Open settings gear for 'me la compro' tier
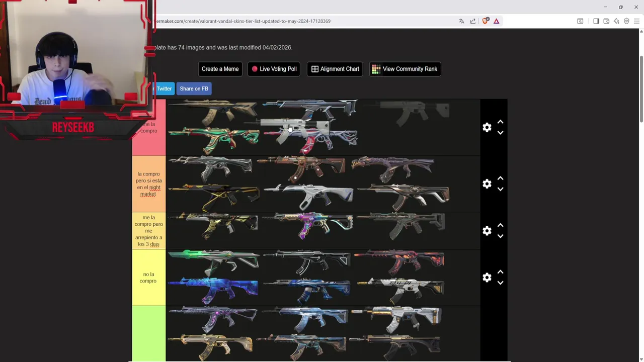The image size is (644, 362). point(487,127)
